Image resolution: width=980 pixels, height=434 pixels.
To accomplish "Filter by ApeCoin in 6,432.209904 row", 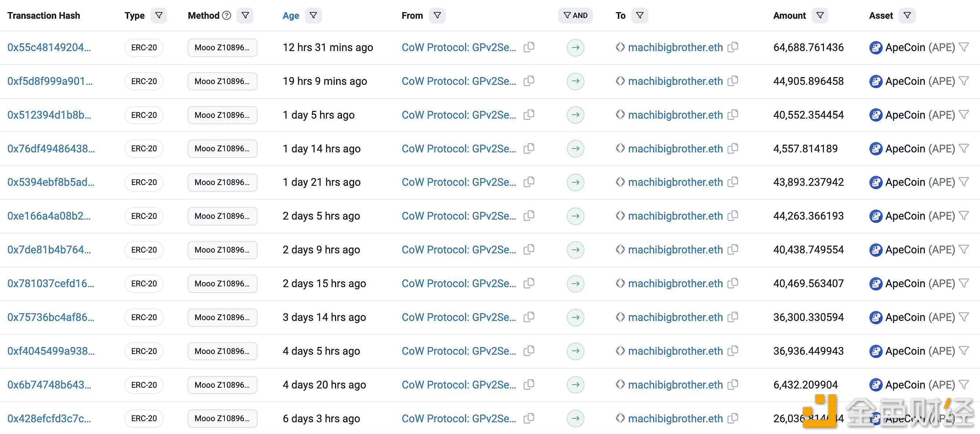I will point(963,384).
